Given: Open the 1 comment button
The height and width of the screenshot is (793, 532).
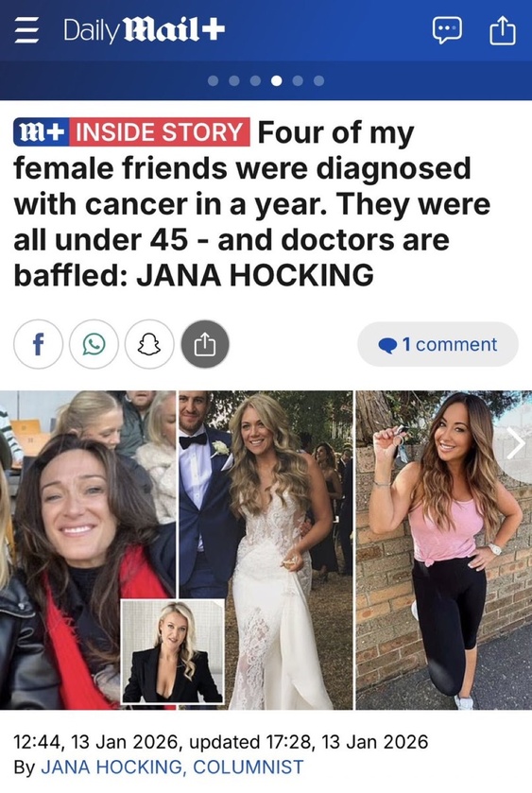Looking at the screenshot, I should click(x=438, y=344).
